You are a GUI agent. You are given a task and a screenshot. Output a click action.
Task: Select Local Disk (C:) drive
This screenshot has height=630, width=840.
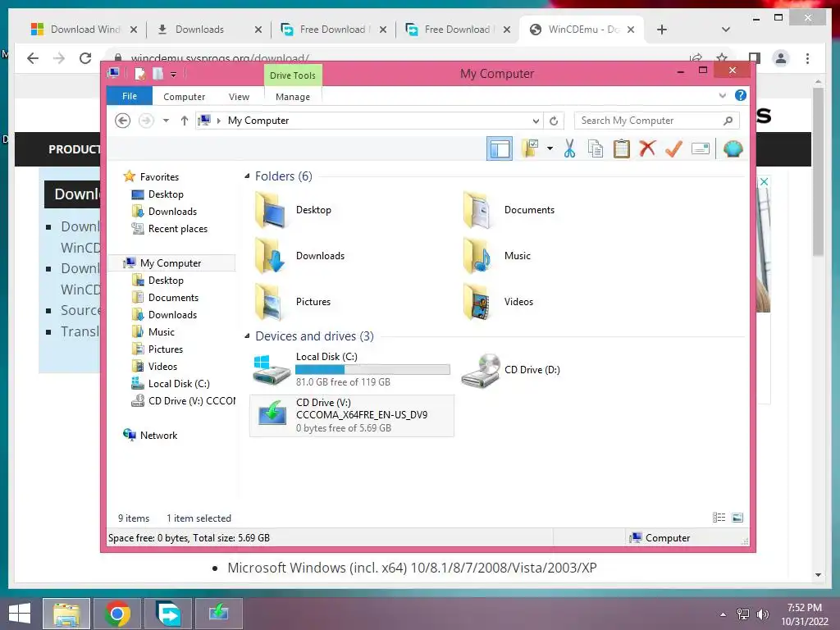coord(351,369)
